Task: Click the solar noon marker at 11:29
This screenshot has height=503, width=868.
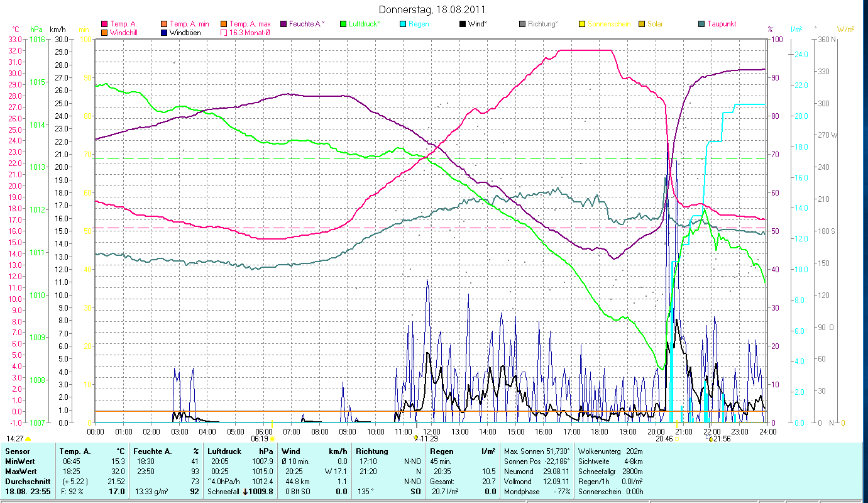Action: click(x=416, y=438)
